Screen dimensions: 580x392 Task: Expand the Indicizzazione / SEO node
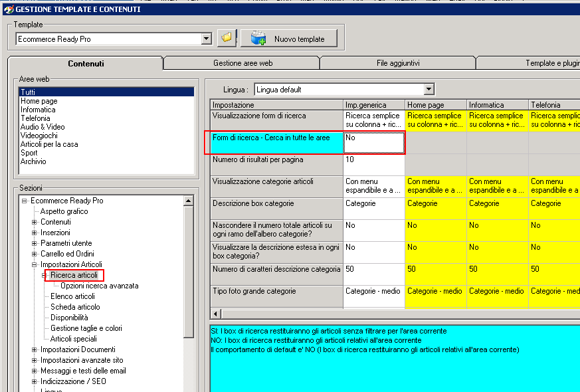click(35, 381)
